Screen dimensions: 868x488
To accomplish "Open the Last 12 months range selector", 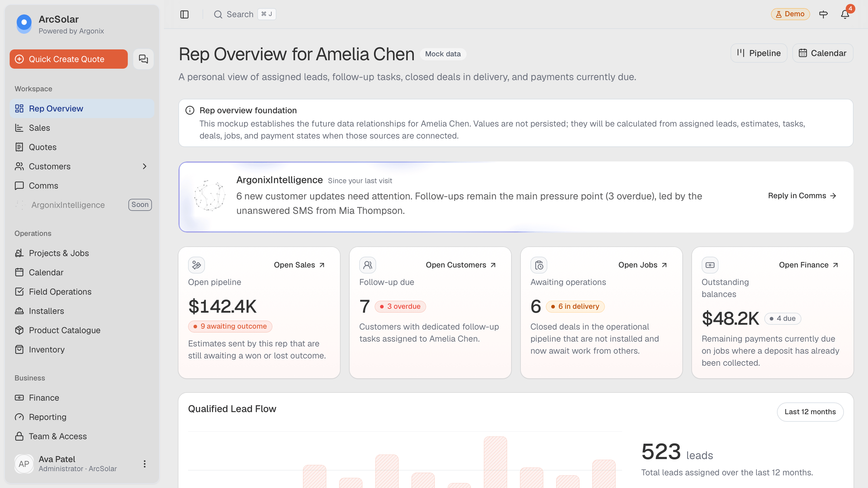I will click(x=810, y=412).
